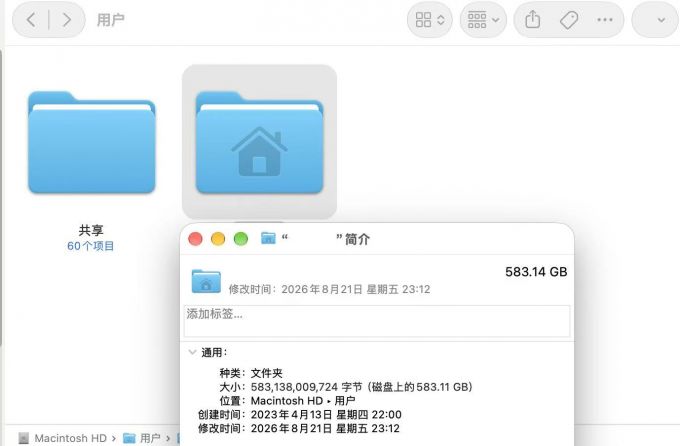Go forward in Finder navigation
Image resolution: width=680 pixels, height=446 pixels.
click(66, 20)
